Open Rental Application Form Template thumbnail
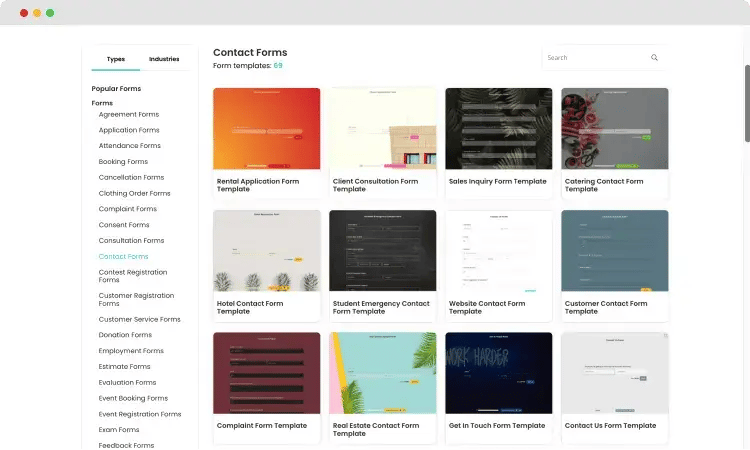Screen dimensions: 750x450 coord(267,129)
